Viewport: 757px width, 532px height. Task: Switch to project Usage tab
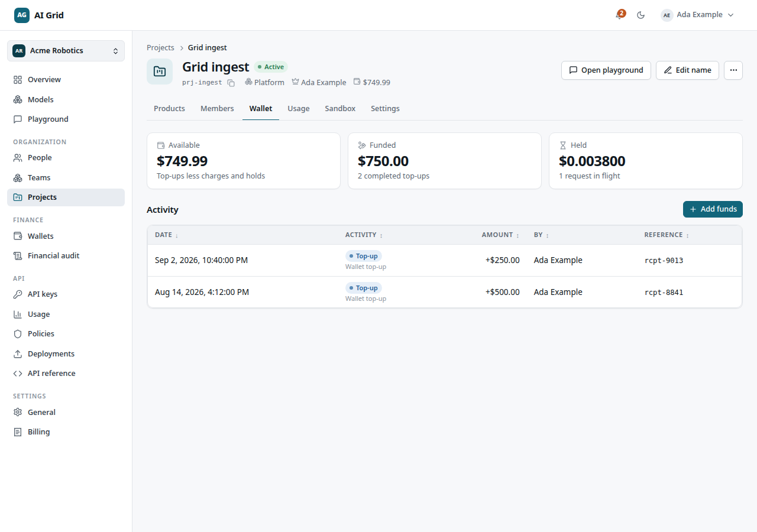(x=299, y=109)
